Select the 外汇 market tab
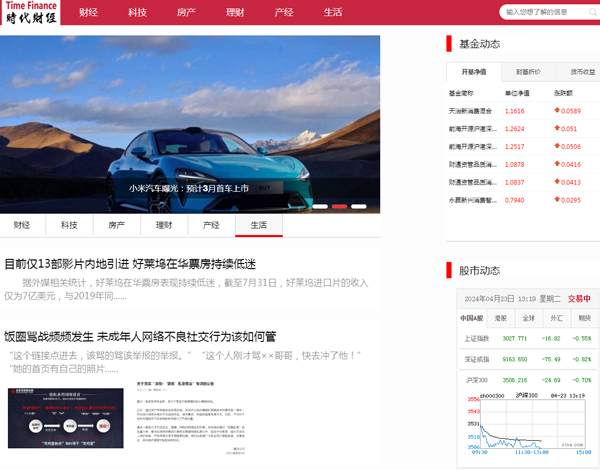600x470 pixels. 556,318
